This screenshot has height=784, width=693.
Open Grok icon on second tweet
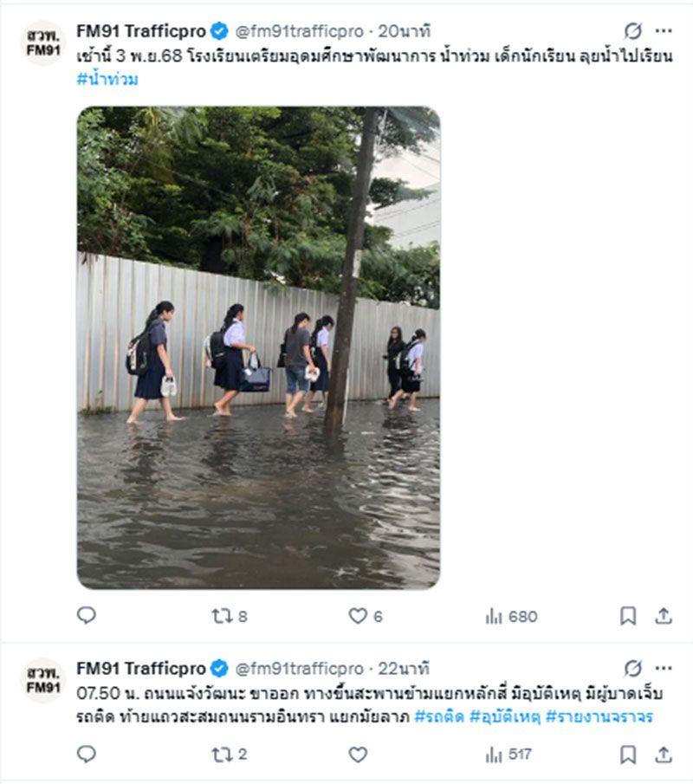point(633,669)
